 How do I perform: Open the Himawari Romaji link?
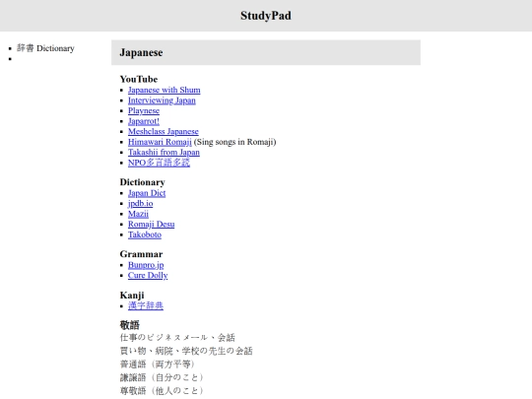coord(160,142)
